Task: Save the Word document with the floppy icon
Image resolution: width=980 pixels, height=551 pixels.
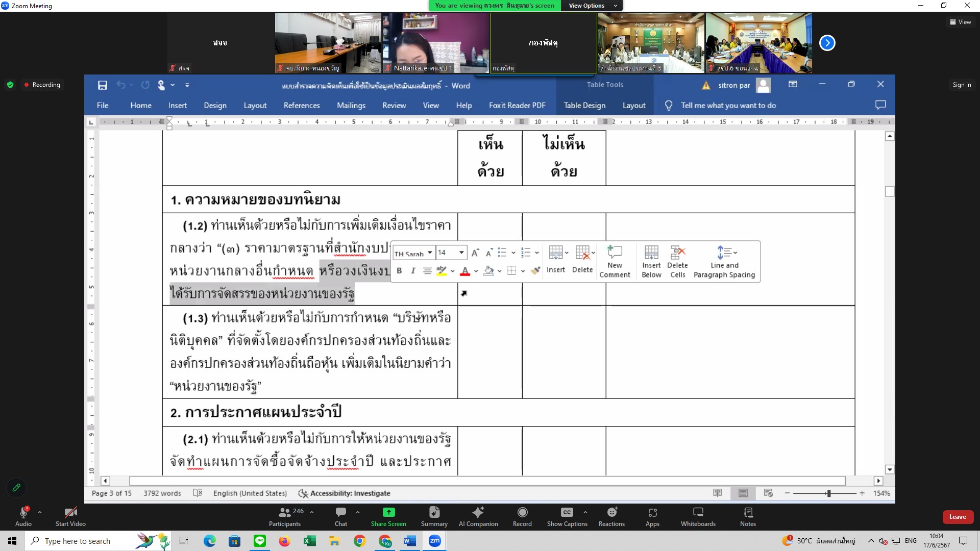Action: pos(103,85)
